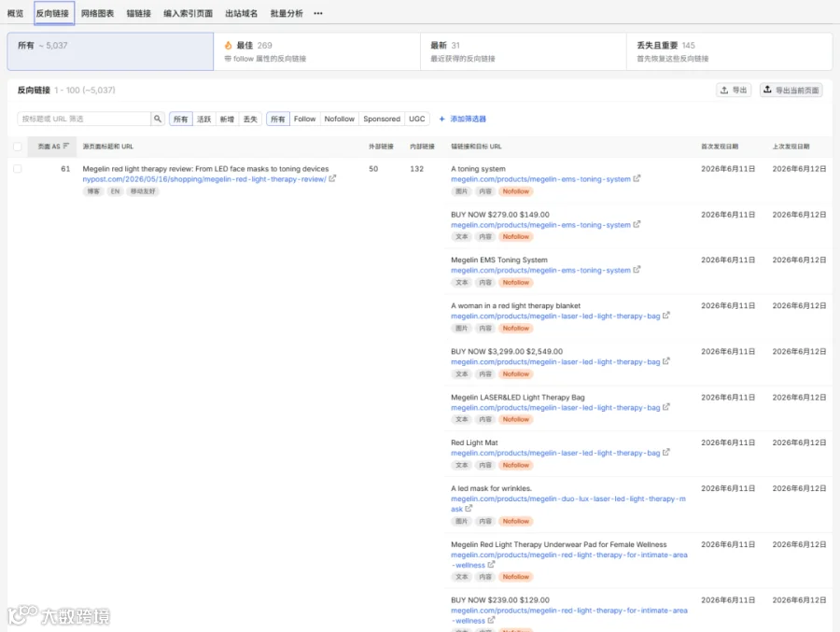The height and width of the screenshot is (632, 840).
Task: Click the 首次发现日期 column header
Action: coord(720,147)
